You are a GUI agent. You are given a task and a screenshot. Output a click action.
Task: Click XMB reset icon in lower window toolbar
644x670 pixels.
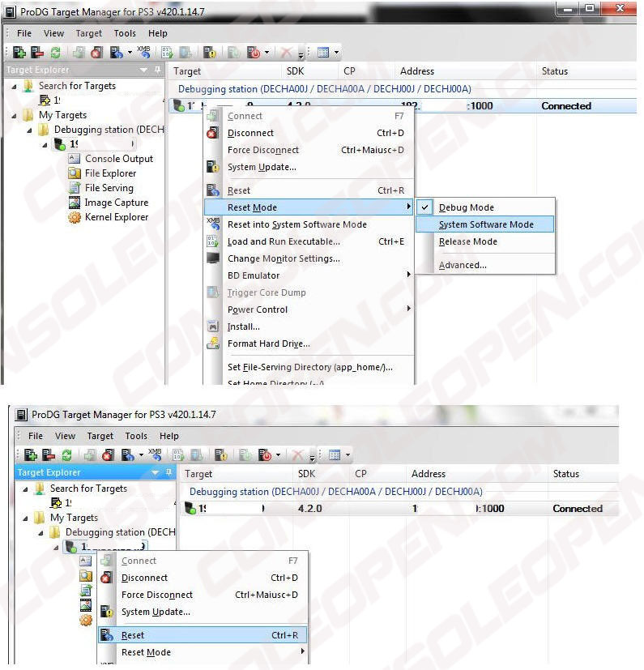[x=155, y=454]
